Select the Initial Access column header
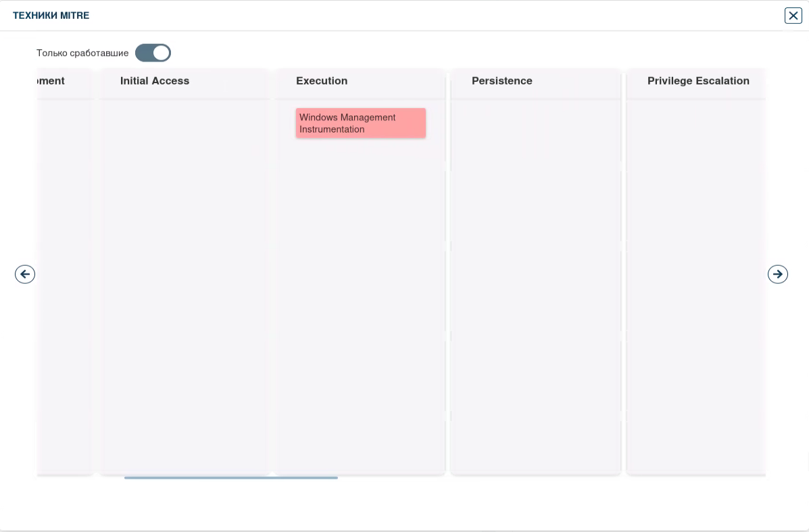Screen dimensions: 809x532 [x=155, y=81]
